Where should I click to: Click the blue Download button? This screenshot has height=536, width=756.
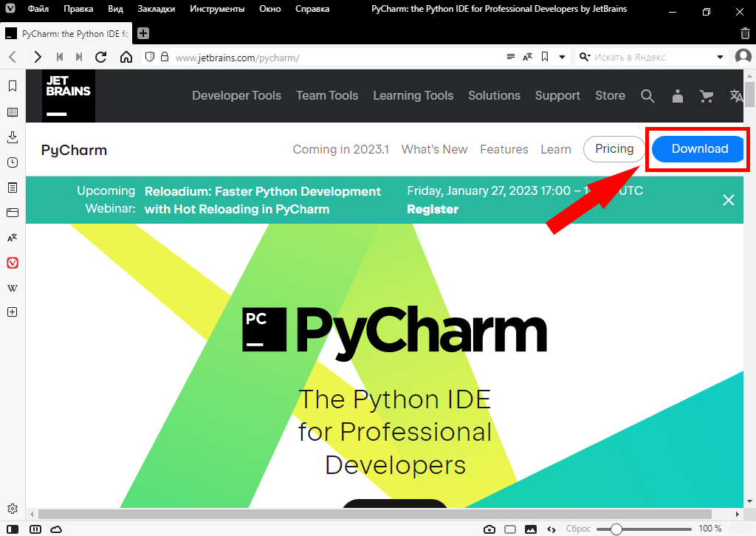point(699,148)
